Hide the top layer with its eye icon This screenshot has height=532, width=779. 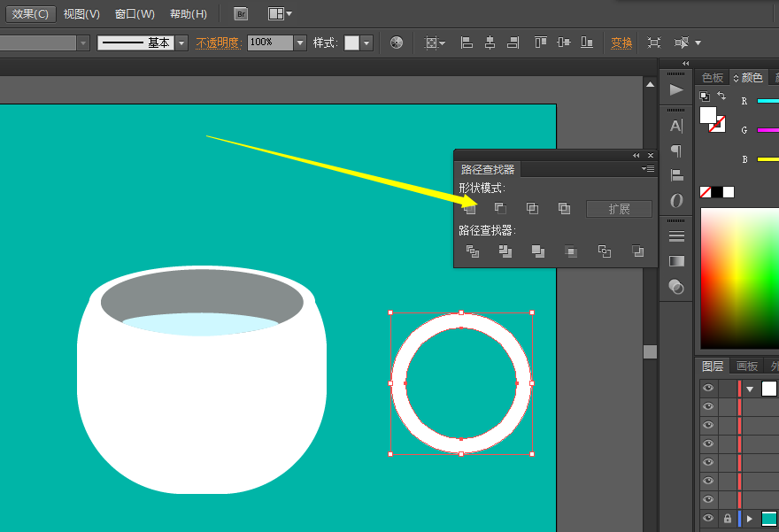click(707, 389)
